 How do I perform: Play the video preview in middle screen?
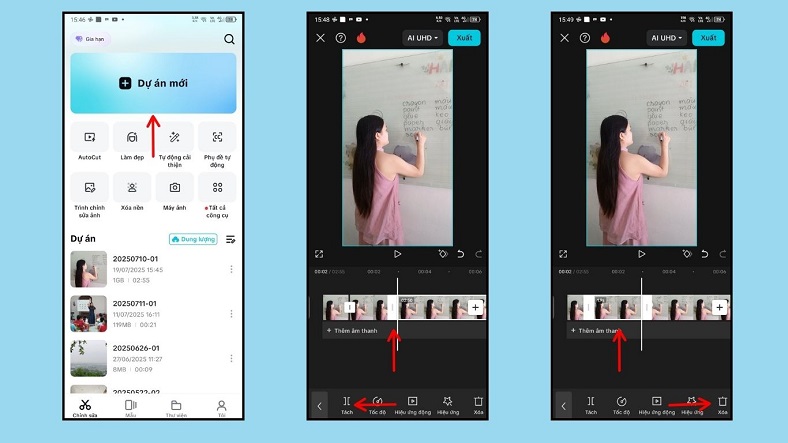pos(397,254)
